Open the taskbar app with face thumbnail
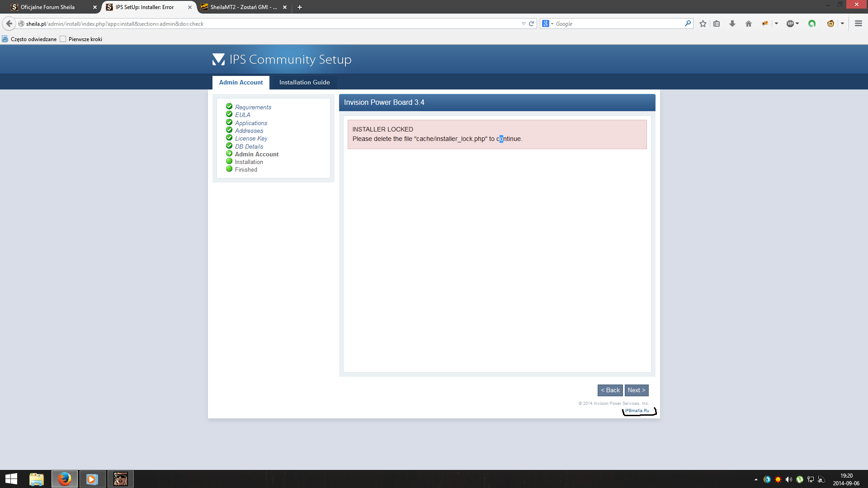The width and height of the screenshot is (868, 488). click(x=120, y=479)
